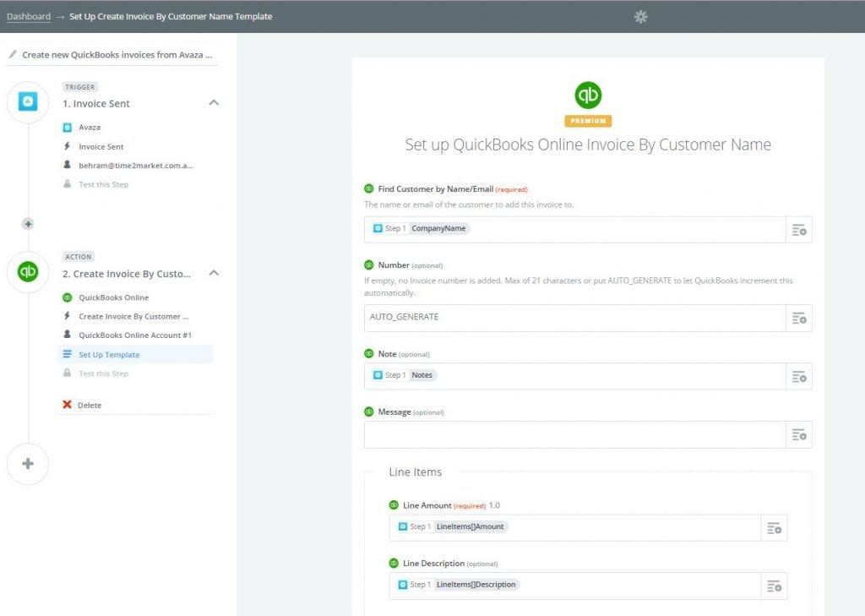Click insert-fields icon next to Number field
Image resolution: width=865 pixels, height=616 pixels.
pos(799,319)
